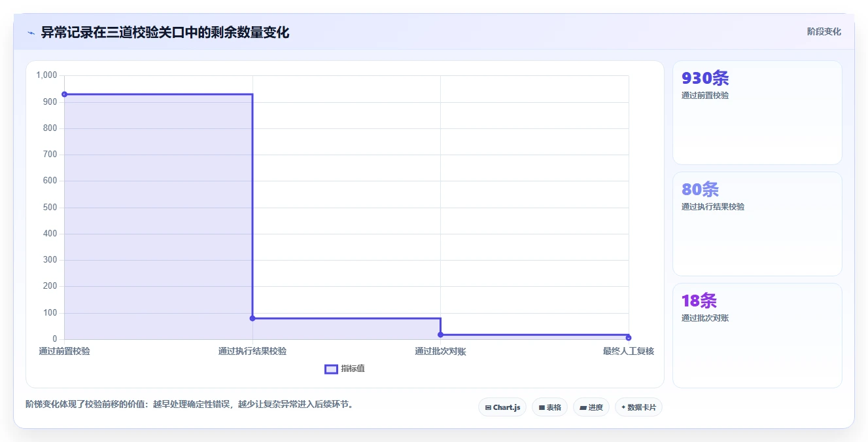The image size is (868, 442).
Task: Click the 18条 card value
Action: 699,301
